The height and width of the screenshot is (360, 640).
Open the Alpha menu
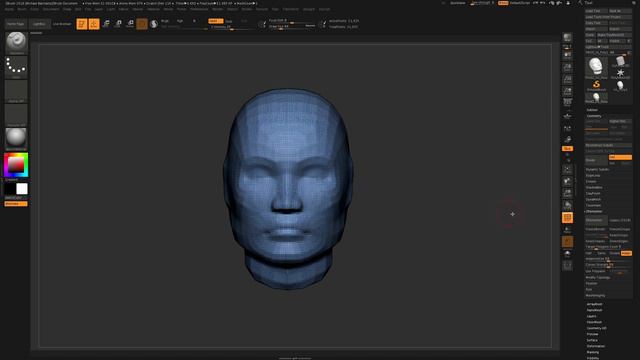(9, 9)
